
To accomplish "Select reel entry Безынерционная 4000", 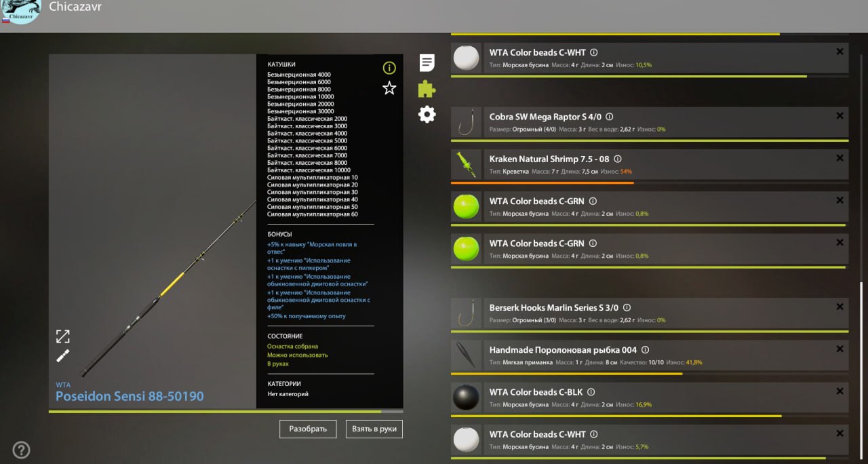I will click(299, 75).
